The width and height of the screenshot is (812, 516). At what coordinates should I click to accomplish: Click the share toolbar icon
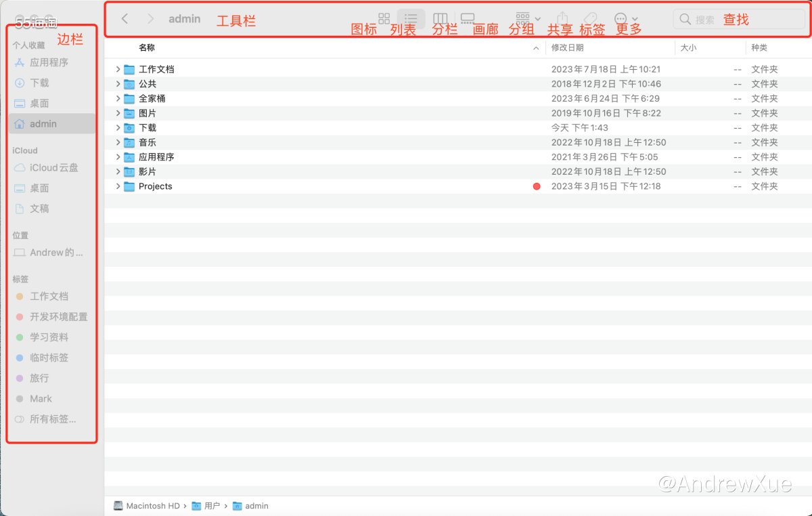(x=562, y=19)
